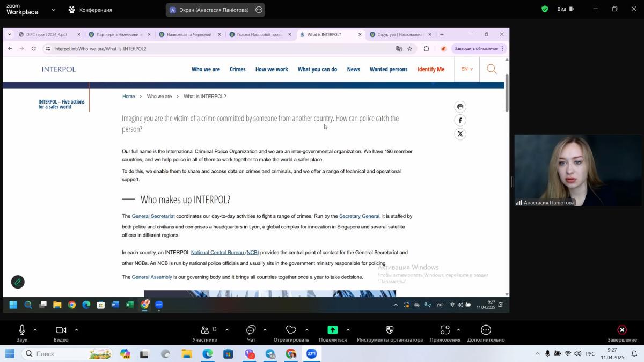Click the green annotation pencil icon
This screenshot has height=362, width=644.
point(18,282)
